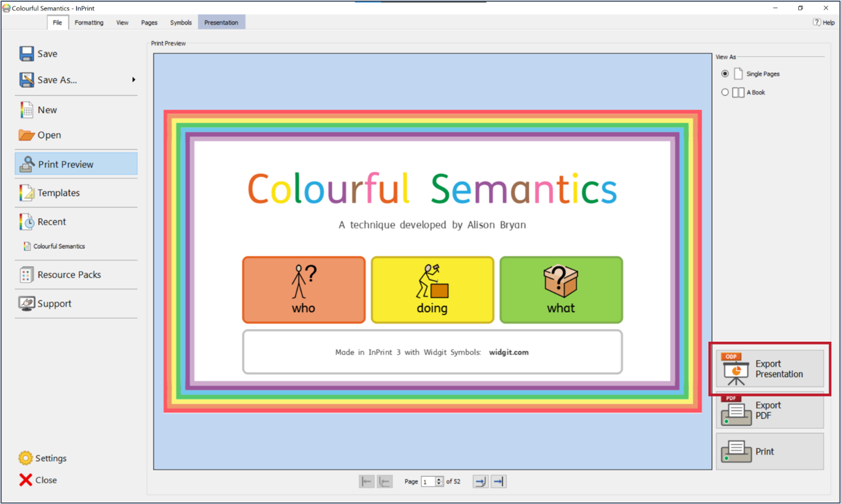Image resolution: width=841 pixels, height=504 pixels.
Task: Switch to the Formatting tab
Action: 89,23
